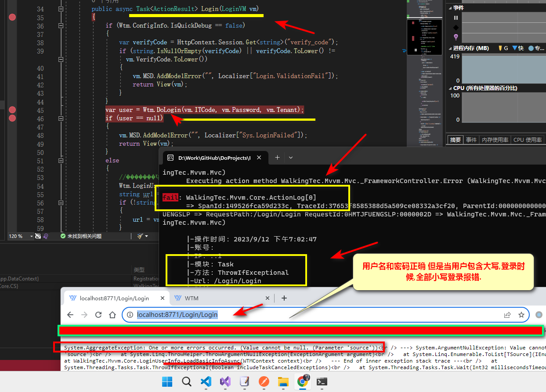Toggle the breakpoint on line 35
Screen dimensions: 546x392
point(12,17)
